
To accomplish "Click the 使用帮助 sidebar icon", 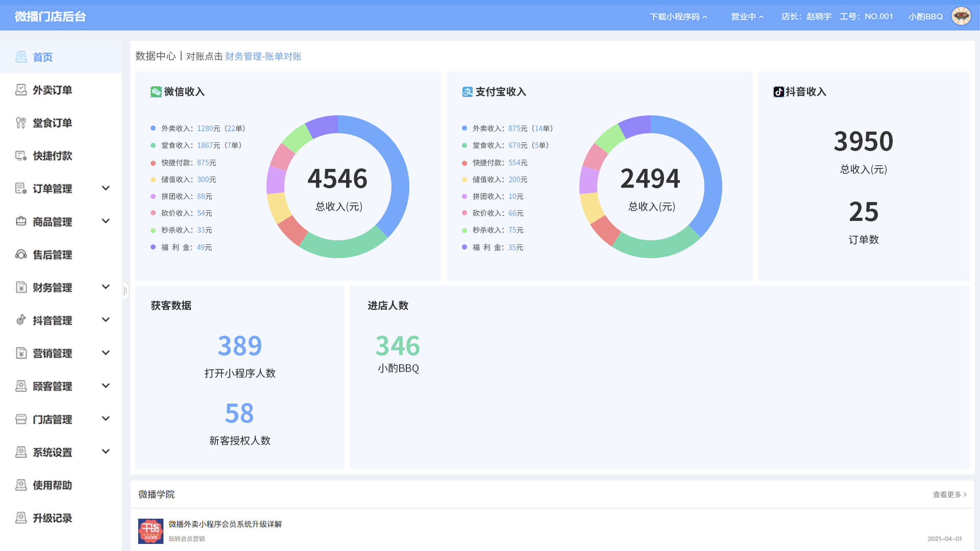I will [21, 485].
